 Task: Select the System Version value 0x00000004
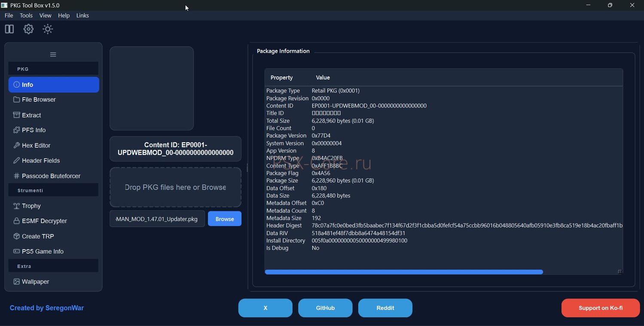[x=327, y=143]
